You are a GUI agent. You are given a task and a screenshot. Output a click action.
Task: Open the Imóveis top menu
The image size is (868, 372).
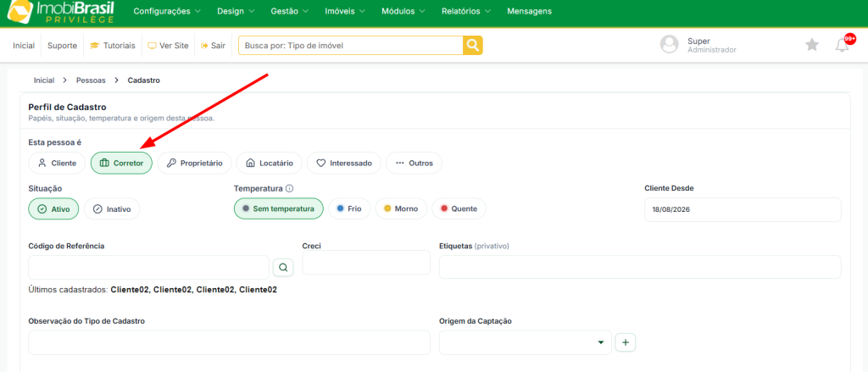[x=346, y=11]
